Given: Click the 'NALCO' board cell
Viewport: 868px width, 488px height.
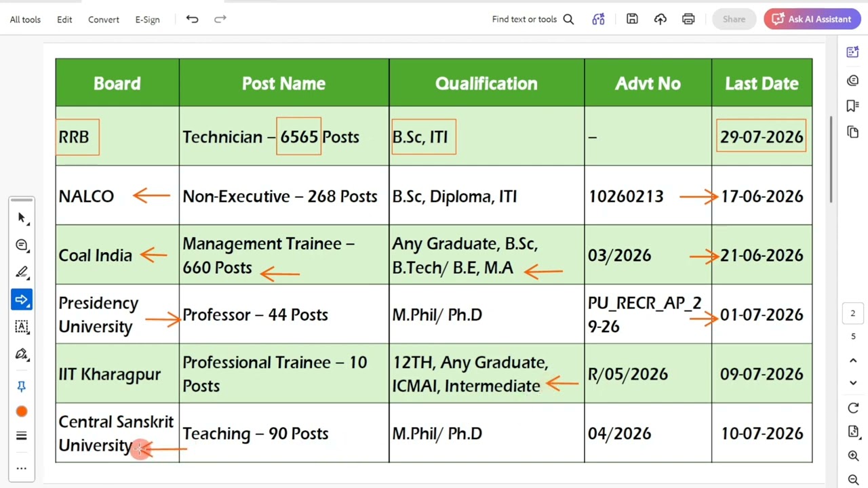Looking at the screenshot, I should click(117, 196).
